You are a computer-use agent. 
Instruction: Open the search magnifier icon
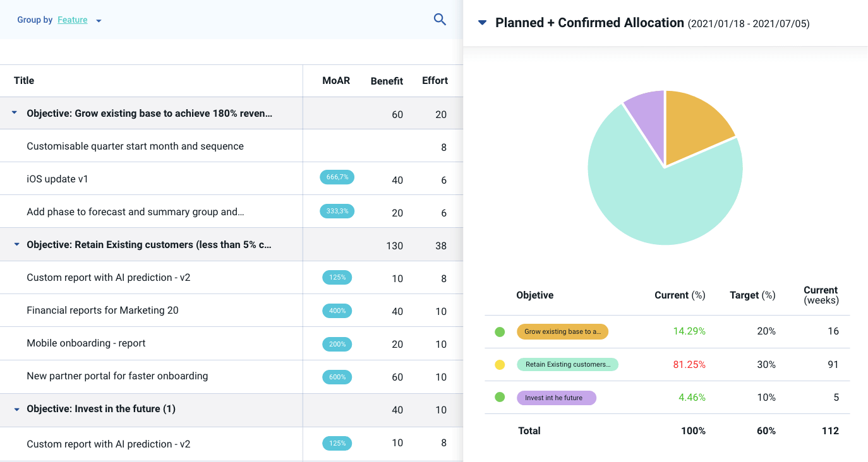[440, 20]
